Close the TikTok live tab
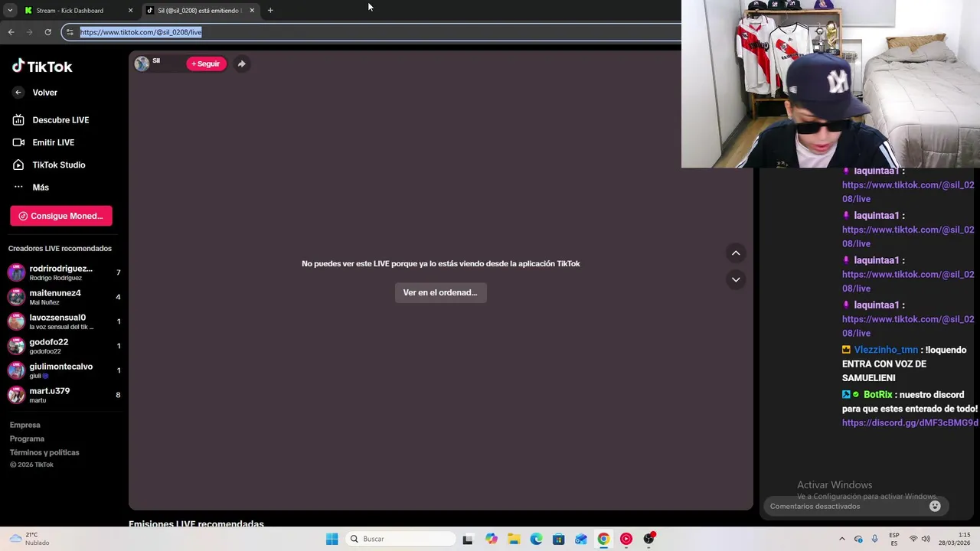Viewport: 980px width, 551px height. click(x=252, y=11)
